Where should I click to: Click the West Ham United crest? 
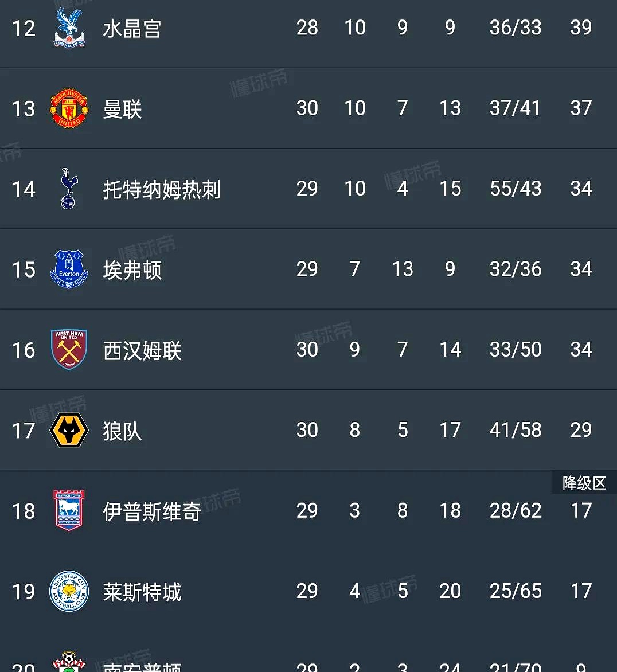[x=69, y=350]
